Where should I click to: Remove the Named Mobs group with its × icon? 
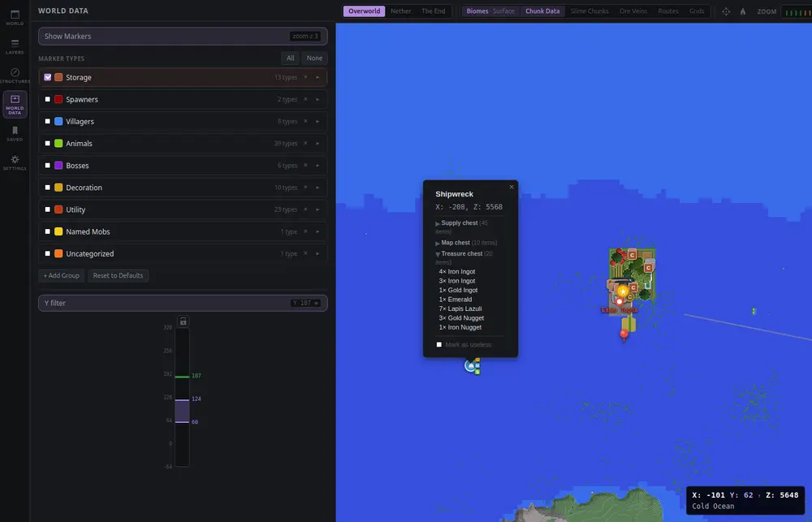click(305, 231)
